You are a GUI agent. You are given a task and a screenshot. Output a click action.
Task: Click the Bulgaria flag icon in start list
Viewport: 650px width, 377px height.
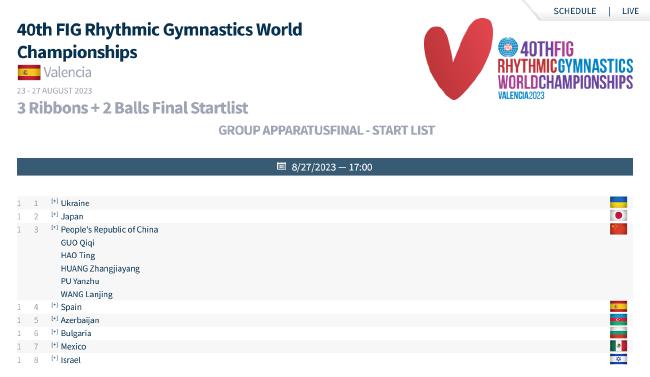(x=618, y=333)
